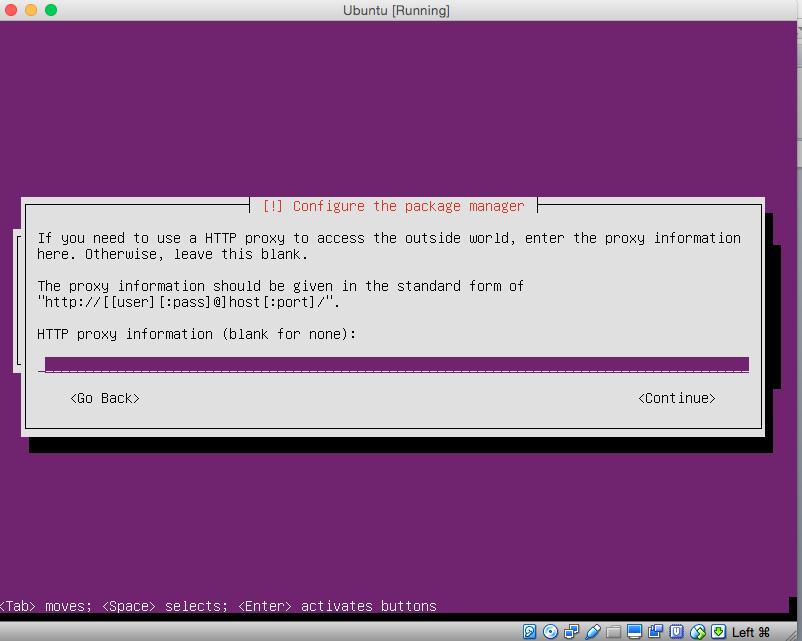Close the Ubuntu VM window

(12, 10)
